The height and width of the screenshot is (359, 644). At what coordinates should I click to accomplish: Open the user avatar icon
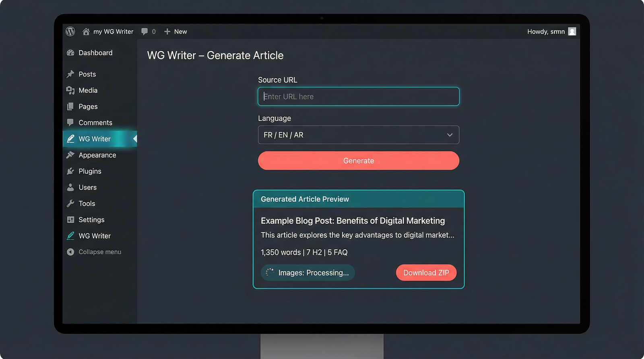tap(572, 31)
